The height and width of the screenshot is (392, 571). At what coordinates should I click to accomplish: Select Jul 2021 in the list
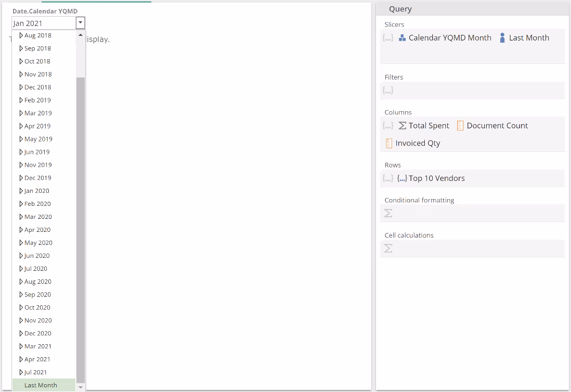(x=35, y=372)
